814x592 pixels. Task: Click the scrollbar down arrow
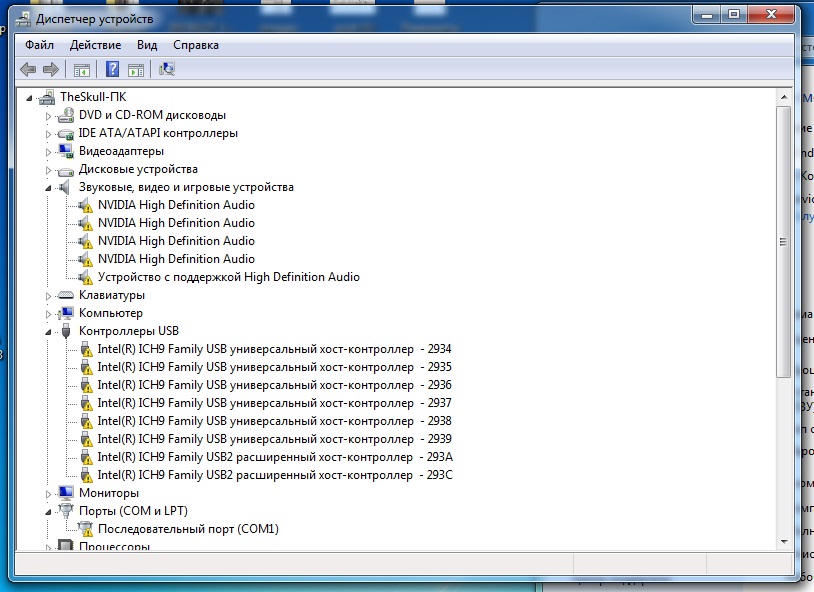pos(784,542)
